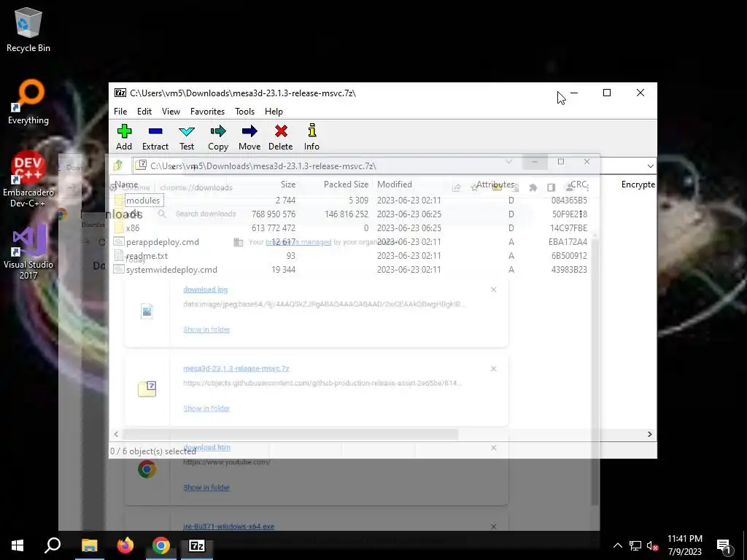Click the Extract toolbar icon
Image resolution: width=747 pixels, height=560 pixels.
tap(155, 137)
